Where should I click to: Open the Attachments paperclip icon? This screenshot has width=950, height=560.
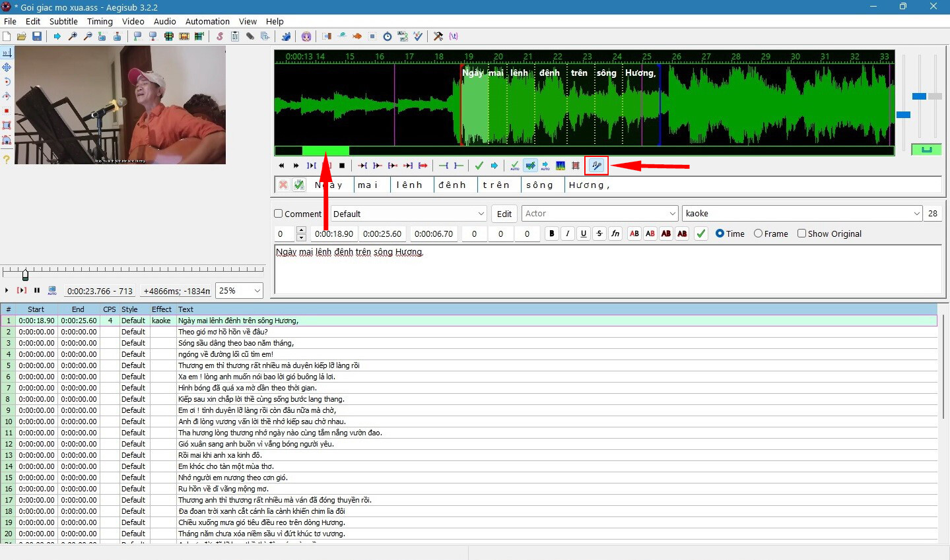(x=250, y=36)
